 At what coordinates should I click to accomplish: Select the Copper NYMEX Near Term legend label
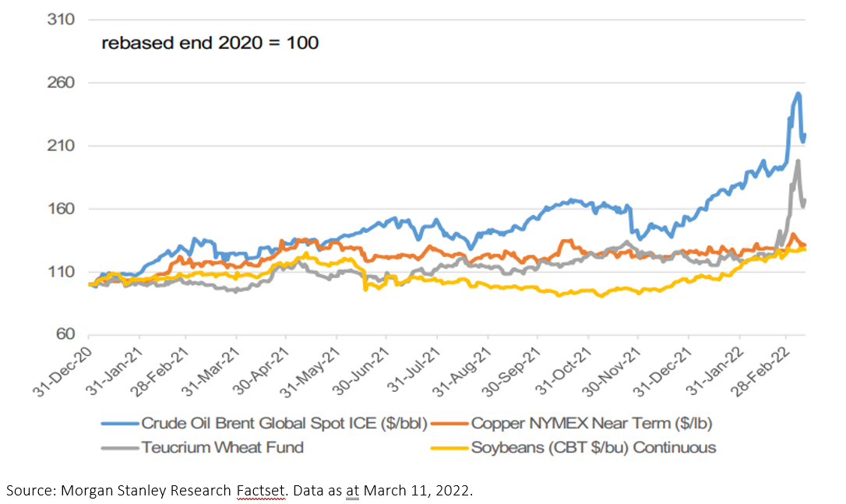(592, 424)
